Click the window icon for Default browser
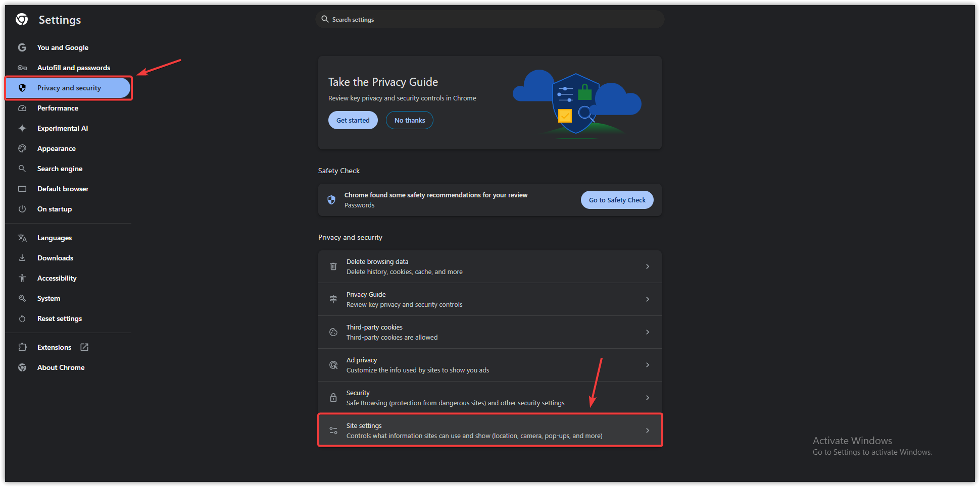 tap(22, 189)
